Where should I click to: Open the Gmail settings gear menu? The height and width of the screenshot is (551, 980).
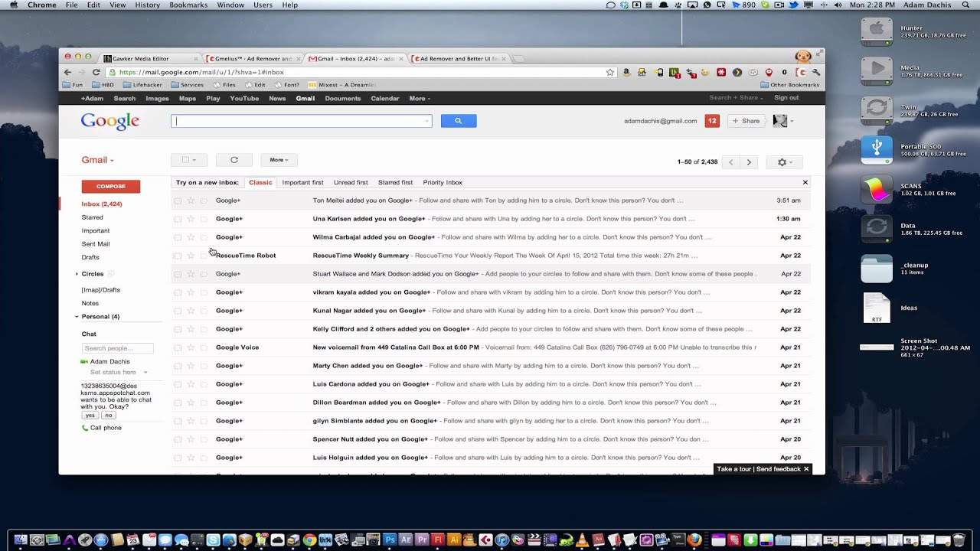coord(785,162)
